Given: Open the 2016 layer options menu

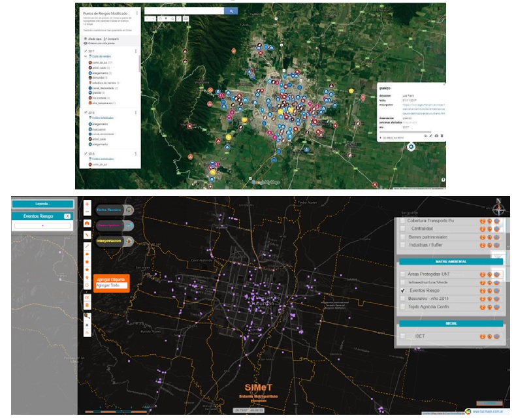Looking at the screenshot, I should (x=137, y=112).
